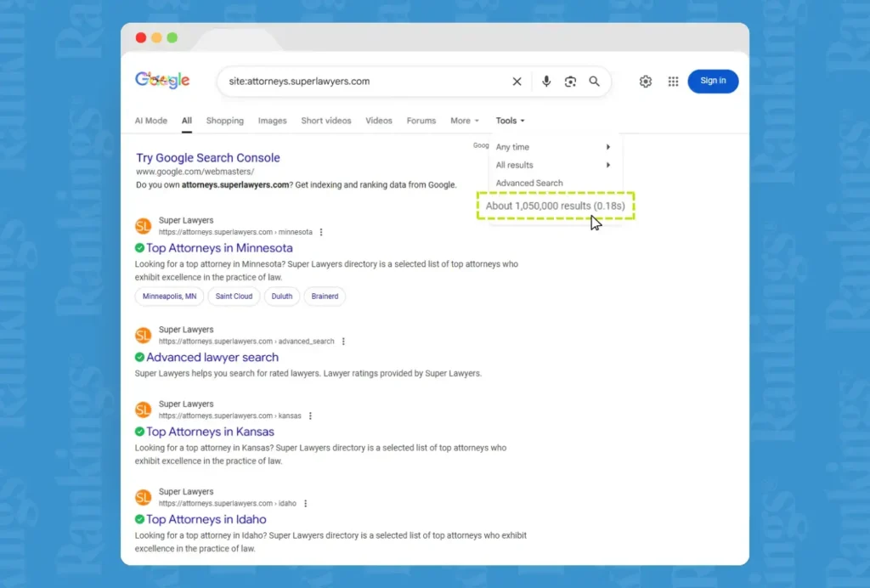
Task: Open Videos tab
Action: coord(379,121)
